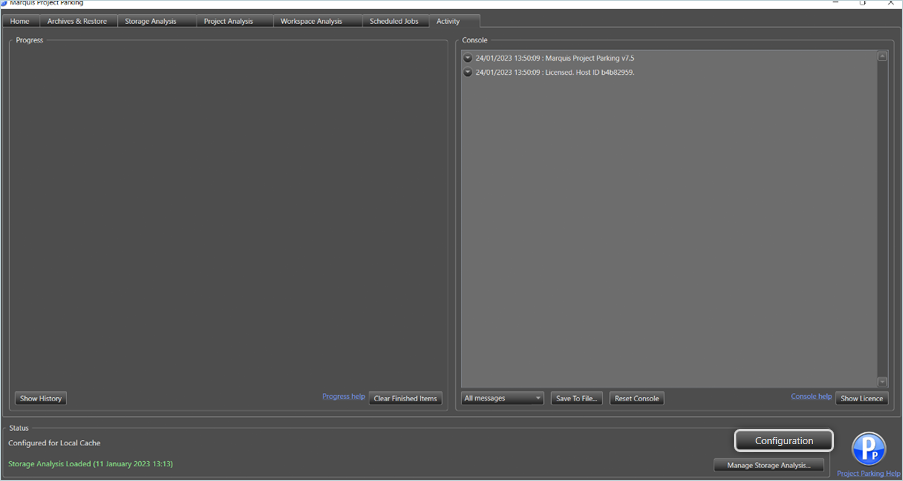Screen dimensions: 903x481
Task: Click the Show Licence button
Action: coord(861,398)
